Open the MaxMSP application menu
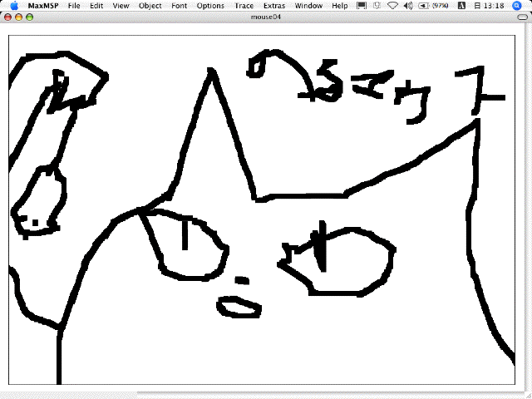 [x=43, y=6]
